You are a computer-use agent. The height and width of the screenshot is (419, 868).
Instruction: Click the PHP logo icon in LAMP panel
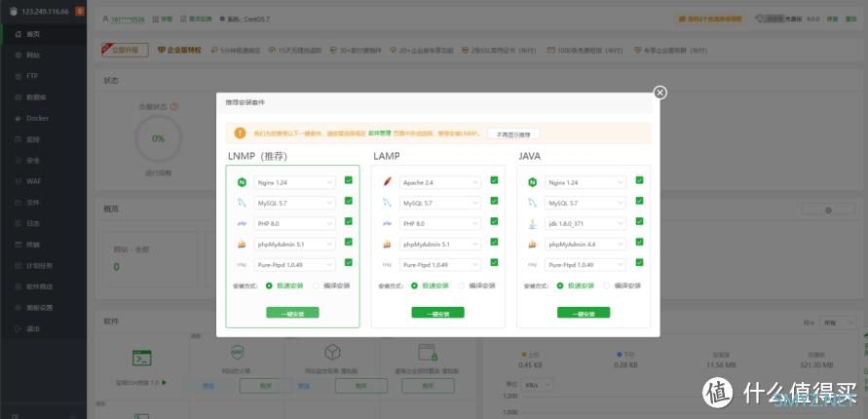387,223
